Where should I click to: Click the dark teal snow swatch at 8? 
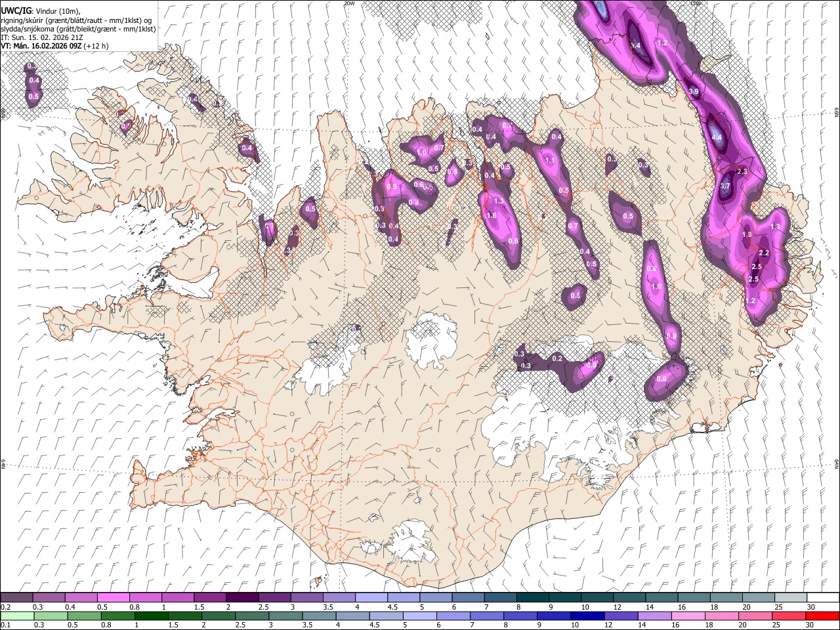click(532, 598)
